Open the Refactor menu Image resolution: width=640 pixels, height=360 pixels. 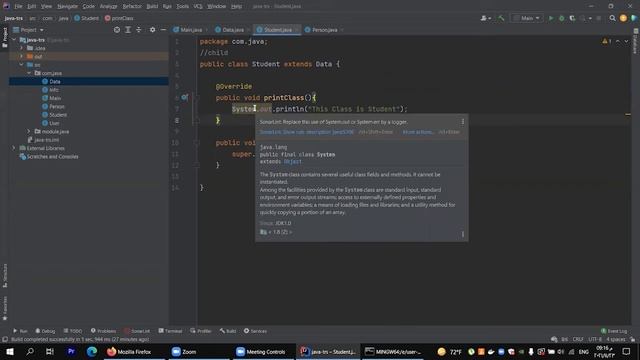[132, 6]
